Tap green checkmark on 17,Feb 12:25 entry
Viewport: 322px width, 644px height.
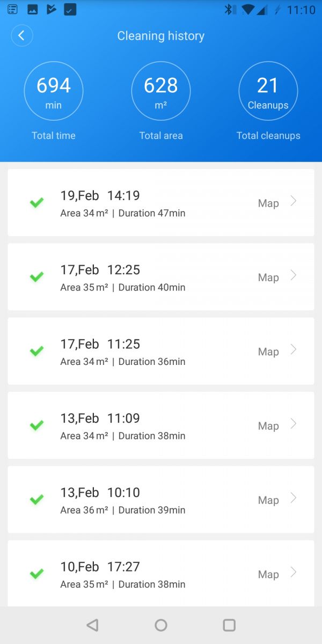coord(36,277)
